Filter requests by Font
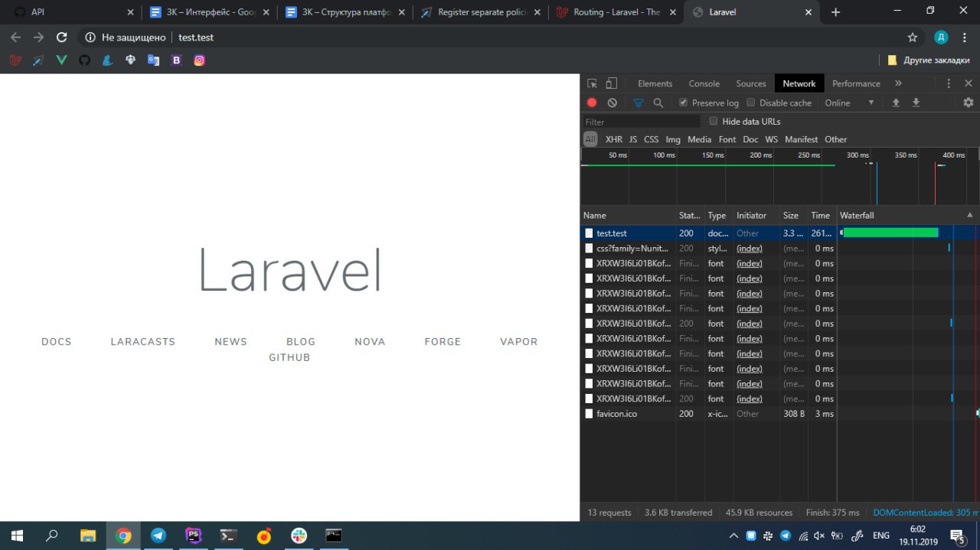 click(x=727, y=139)
